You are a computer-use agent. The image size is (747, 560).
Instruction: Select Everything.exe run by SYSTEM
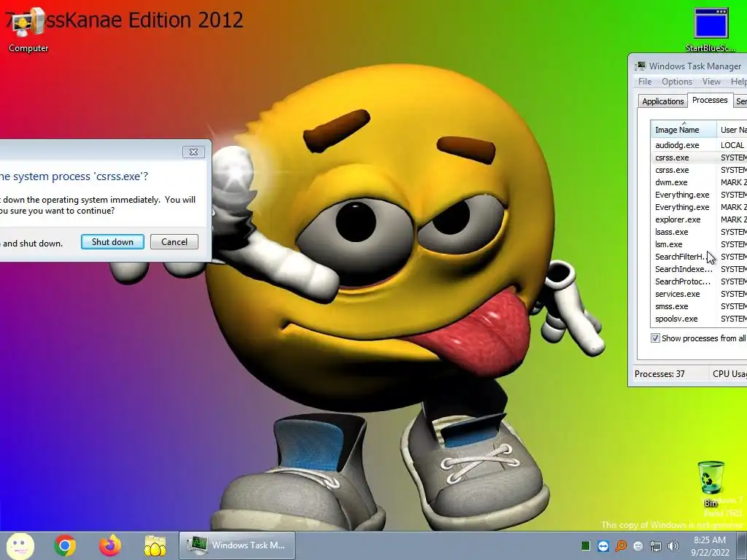pyautogui.click(x=699, y=194)
